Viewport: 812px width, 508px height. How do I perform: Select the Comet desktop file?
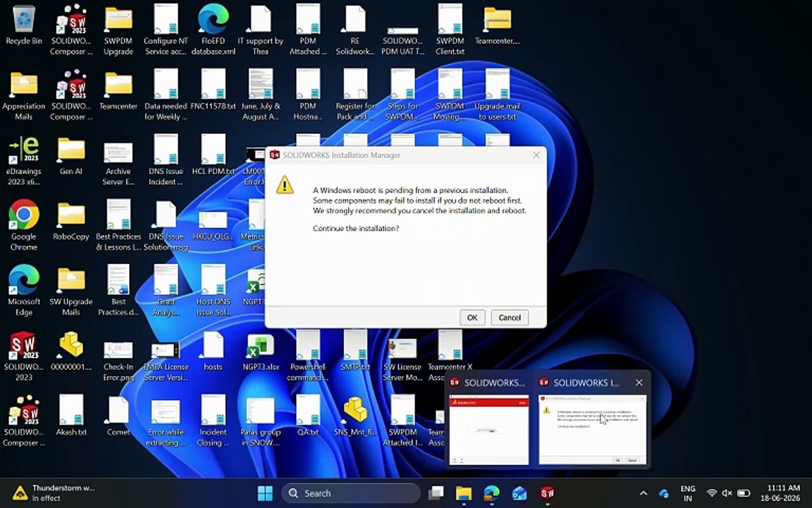point(118,417)
